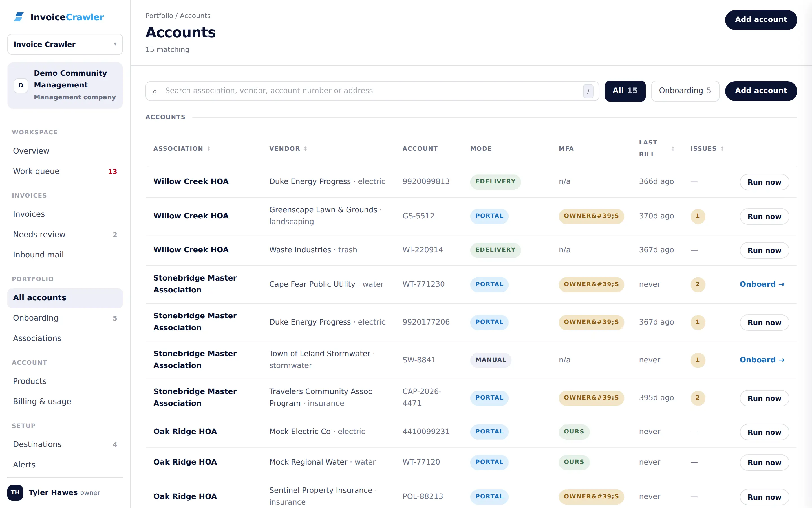The image size is (812, 508).
Task: Click issue badge 2 on Cape Fear Public Utility row
Action: coord(698,284)
